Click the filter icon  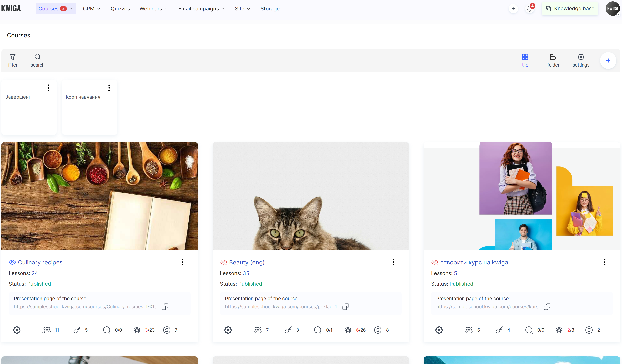click(13, 57)
